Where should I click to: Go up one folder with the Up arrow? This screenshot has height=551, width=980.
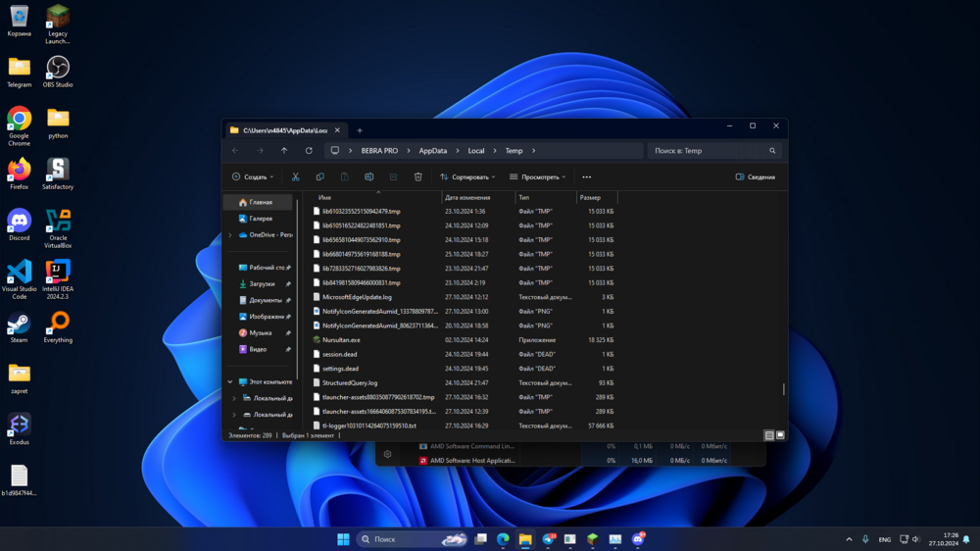point(284,151)
